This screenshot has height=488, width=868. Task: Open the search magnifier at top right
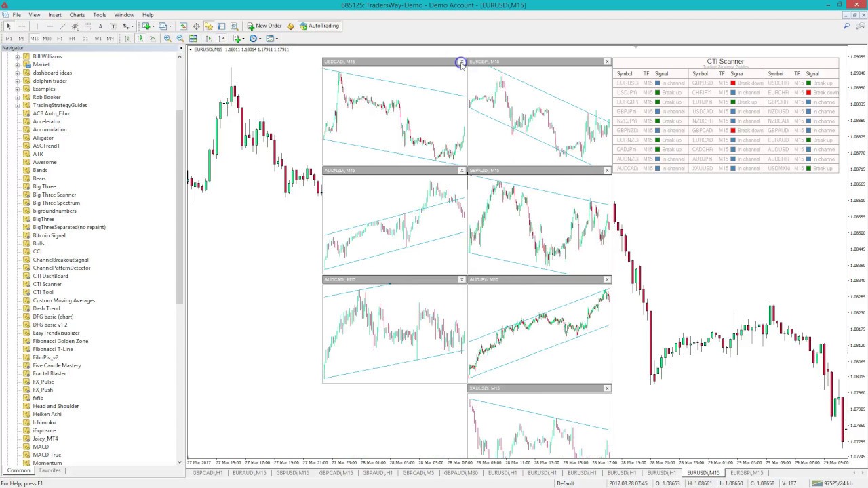[x=846, y=26]
